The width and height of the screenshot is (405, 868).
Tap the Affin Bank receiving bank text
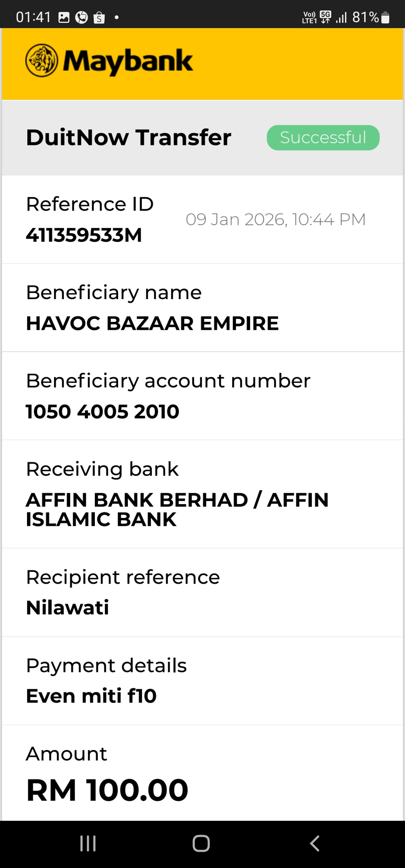click(177, 509)
